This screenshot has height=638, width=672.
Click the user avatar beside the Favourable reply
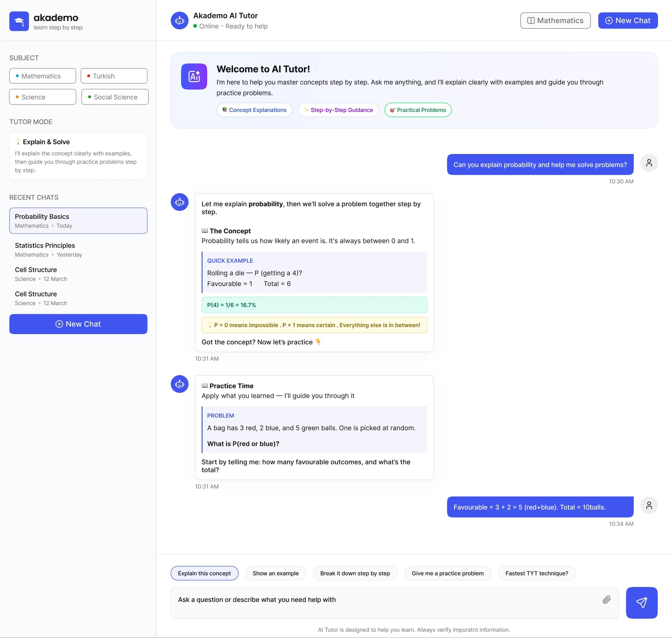pos(649,505)
